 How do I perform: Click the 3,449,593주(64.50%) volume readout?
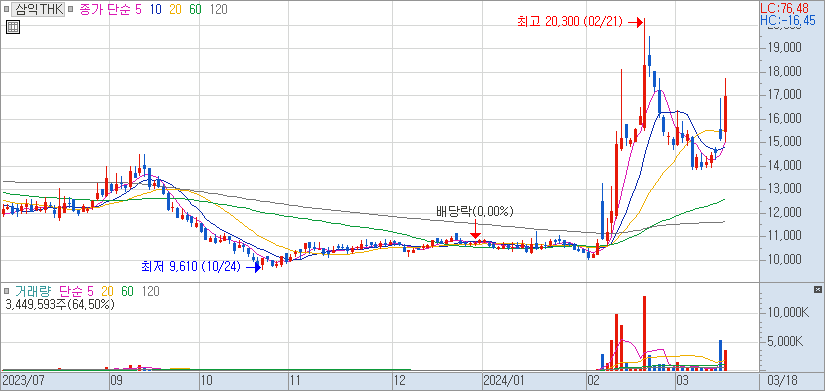(59, 304)
